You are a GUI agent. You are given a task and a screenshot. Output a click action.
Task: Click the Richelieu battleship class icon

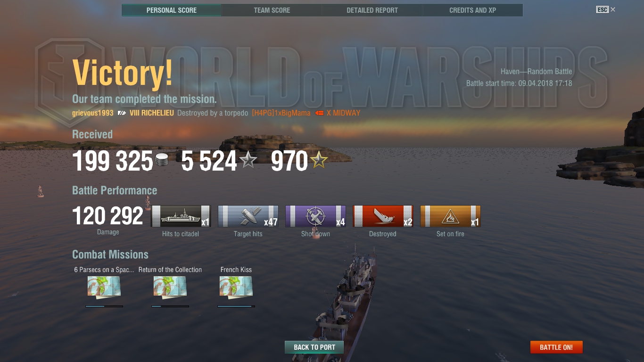(x=122, y=113)
